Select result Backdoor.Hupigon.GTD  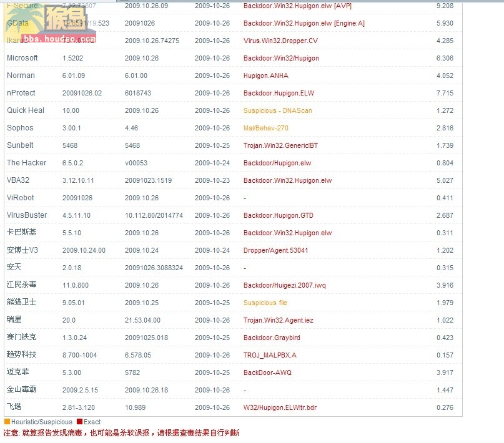coord(278,215)
